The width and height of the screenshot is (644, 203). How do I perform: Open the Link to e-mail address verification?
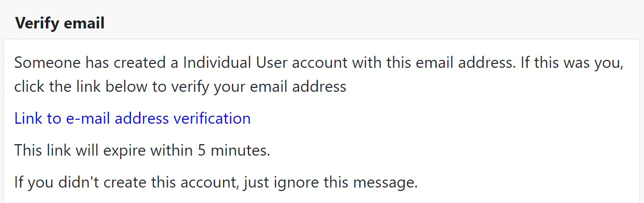tap(132, 118)
